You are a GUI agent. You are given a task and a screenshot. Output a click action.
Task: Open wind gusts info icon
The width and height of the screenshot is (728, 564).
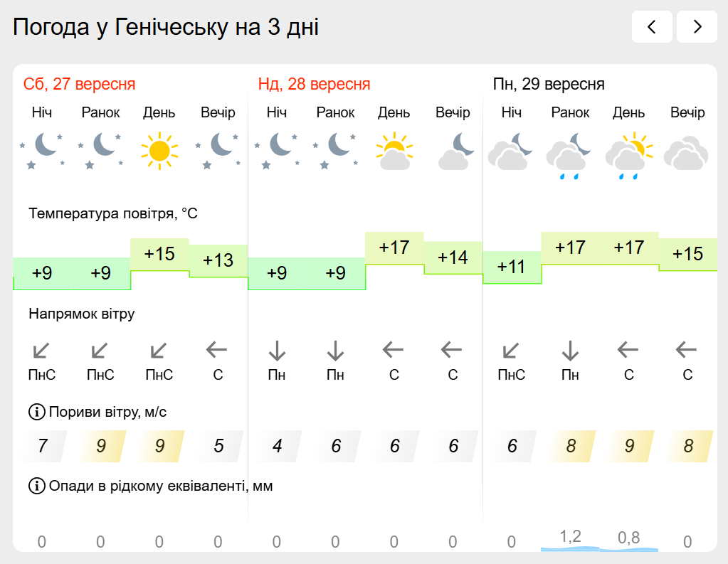click(37, 412)
